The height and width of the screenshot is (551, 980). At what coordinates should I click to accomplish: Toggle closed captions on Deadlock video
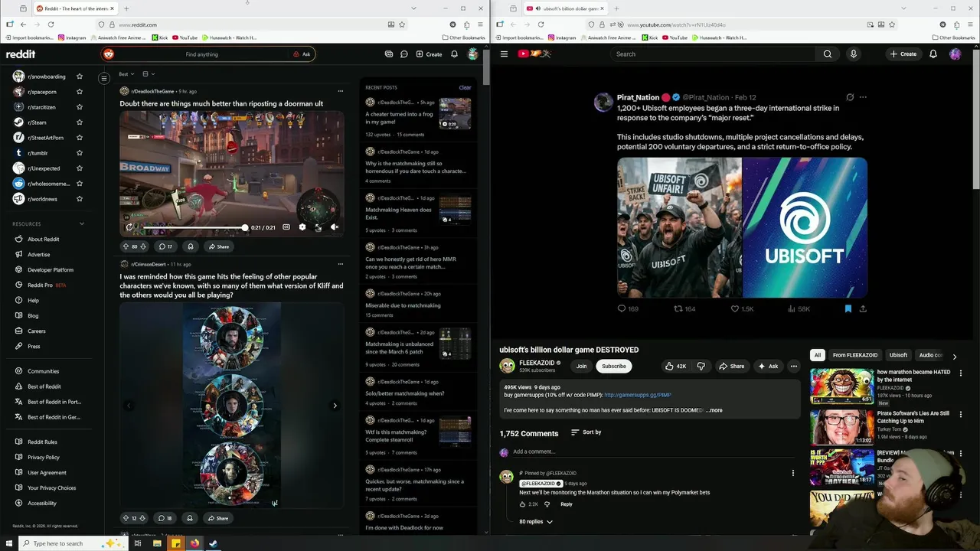point(286,227)
